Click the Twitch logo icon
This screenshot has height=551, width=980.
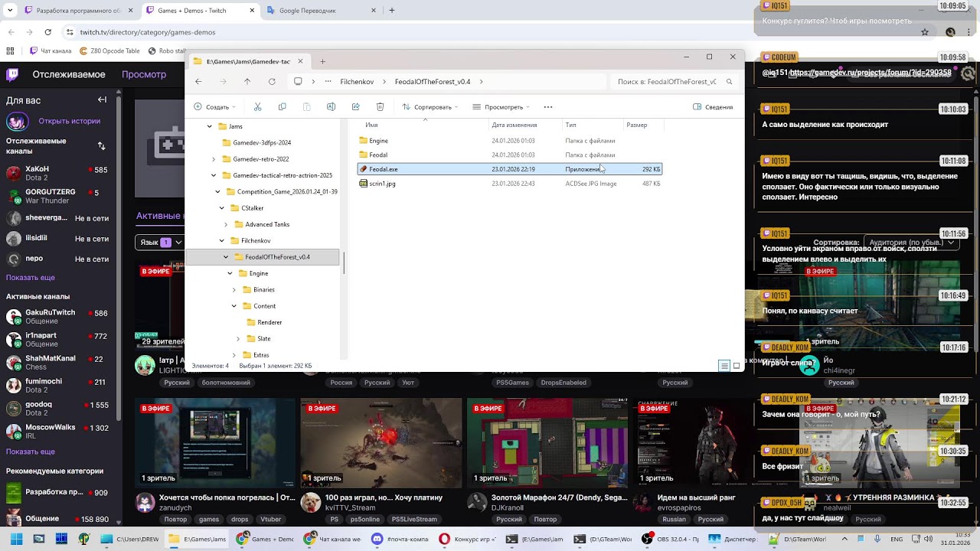(x=13, y=74)
